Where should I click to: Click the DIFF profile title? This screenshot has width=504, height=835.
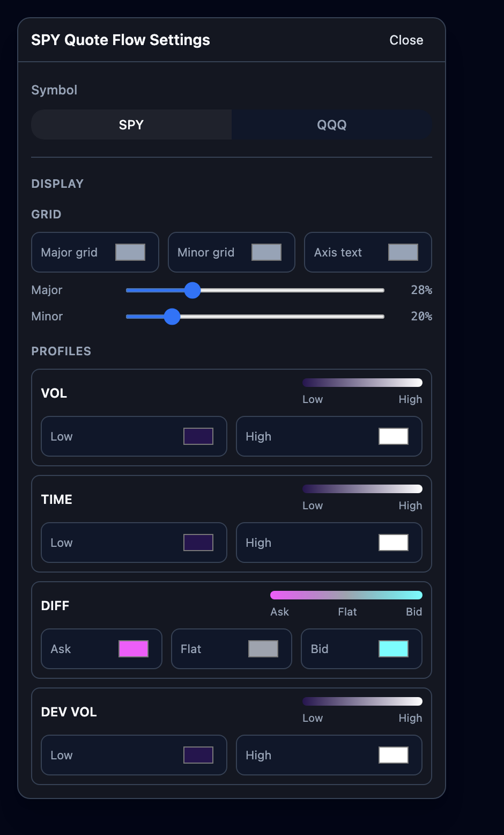pyautogui.click(x=55, y=606)
